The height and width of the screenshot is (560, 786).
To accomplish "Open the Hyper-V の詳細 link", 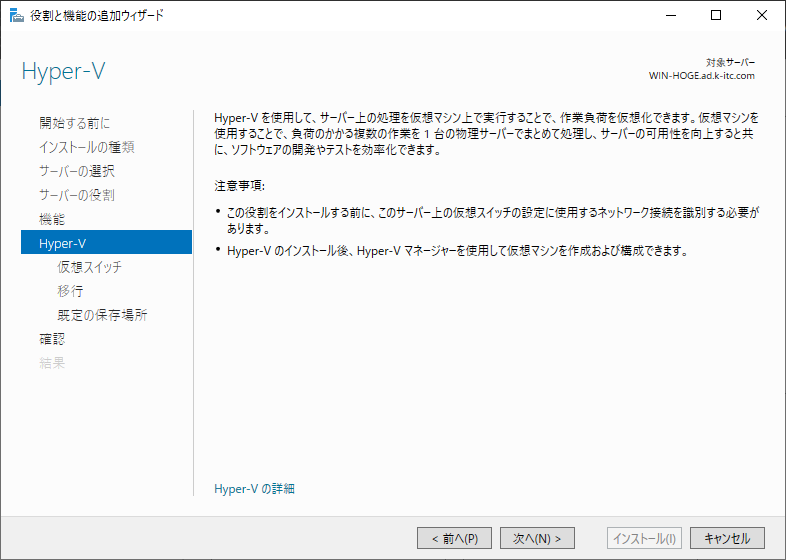I will tap(254, 489).
